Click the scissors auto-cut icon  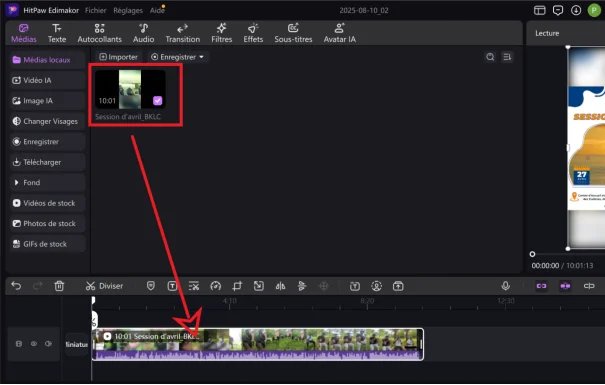click(x=194, y=286)
